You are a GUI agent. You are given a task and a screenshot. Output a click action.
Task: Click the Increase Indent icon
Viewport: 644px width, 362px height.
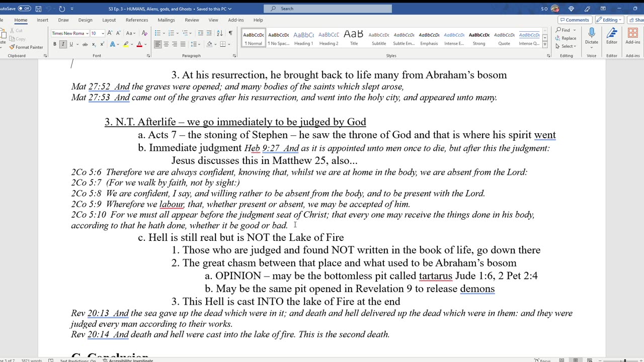coord(209,33)
